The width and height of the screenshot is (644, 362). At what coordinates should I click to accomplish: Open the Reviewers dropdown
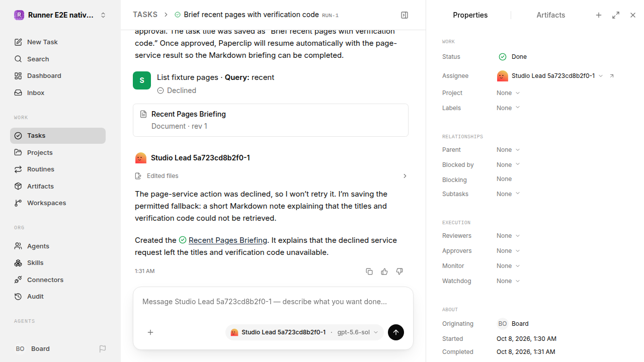coord(508,236)
